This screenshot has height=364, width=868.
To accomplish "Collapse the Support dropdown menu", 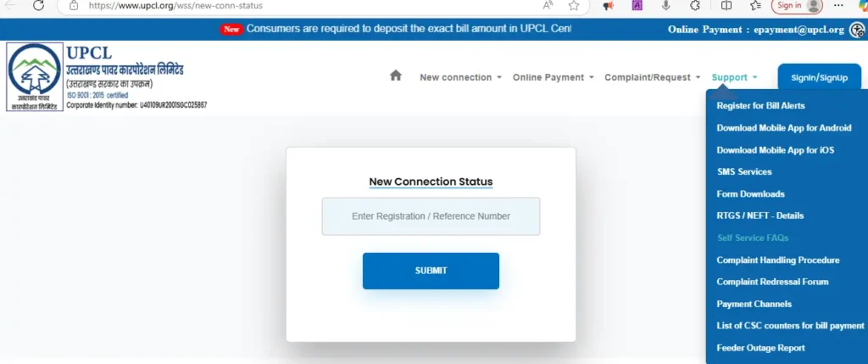I will click(735, 77).
